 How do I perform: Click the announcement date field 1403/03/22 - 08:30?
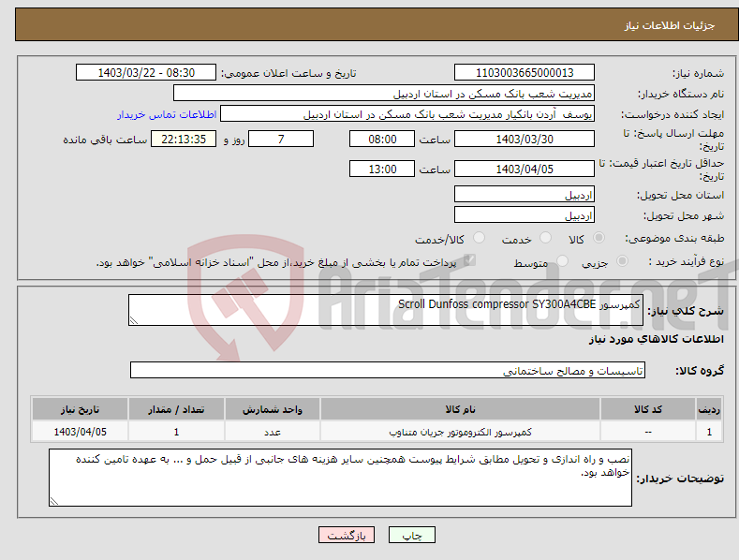pyautogui.click(x=145, y=73)
